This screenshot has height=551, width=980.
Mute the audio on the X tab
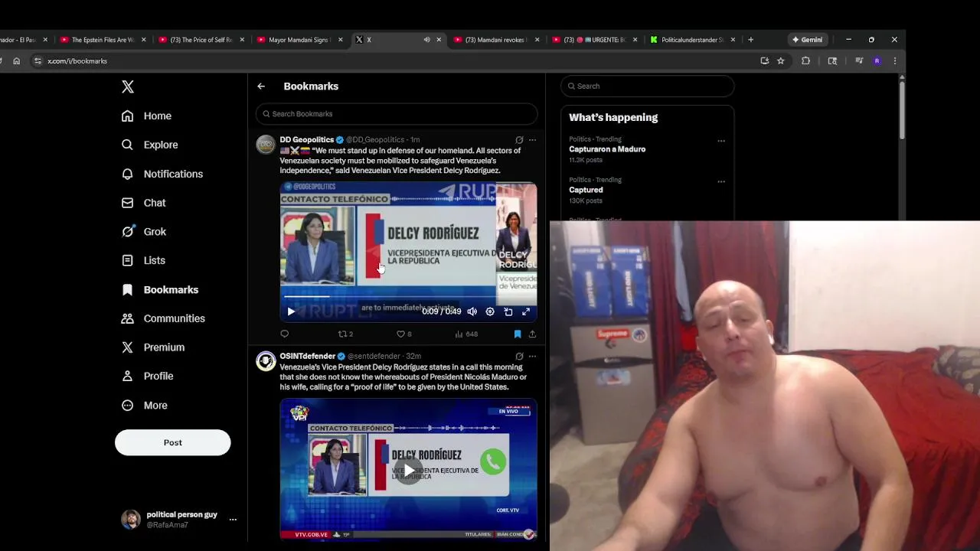426,40
